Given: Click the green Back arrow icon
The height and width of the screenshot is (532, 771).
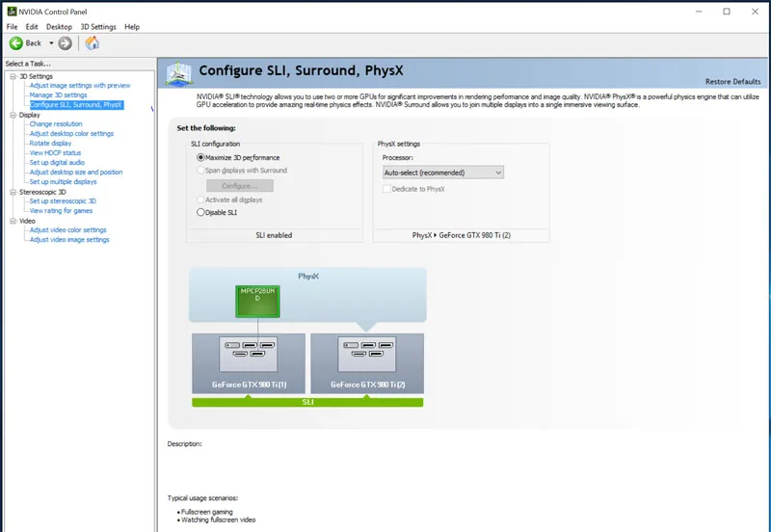Looking at the screenshot, I should (16, 43).
